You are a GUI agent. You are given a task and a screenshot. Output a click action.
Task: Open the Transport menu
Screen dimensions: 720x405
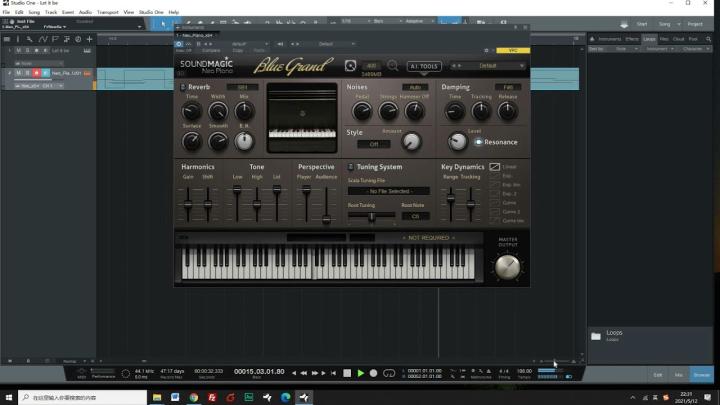pos(107,12)
